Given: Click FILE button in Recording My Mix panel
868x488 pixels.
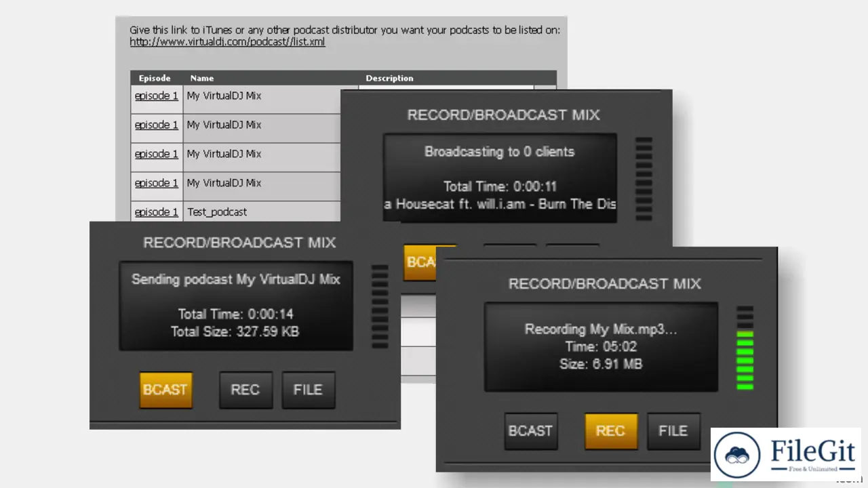Looking at the screenshot, I should (x=673, y=431).
